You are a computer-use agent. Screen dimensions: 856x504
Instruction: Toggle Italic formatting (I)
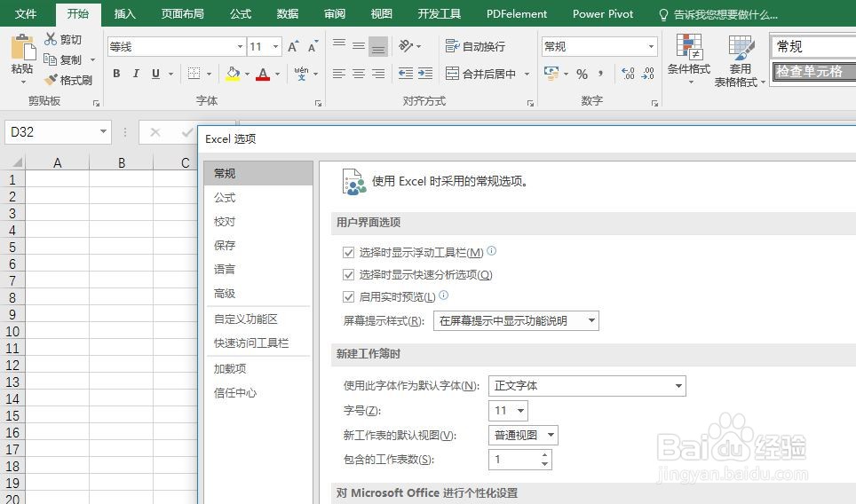pos(136,73)
